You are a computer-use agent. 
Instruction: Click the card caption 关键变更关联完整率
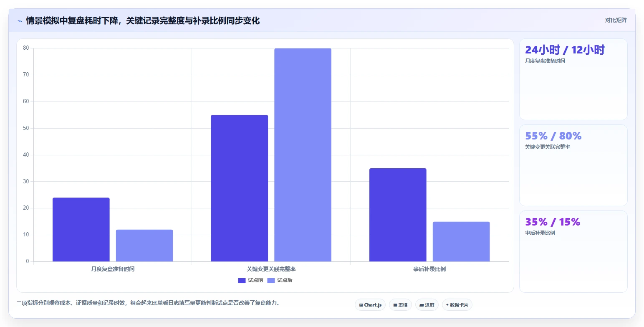click(x=548, y=147)
